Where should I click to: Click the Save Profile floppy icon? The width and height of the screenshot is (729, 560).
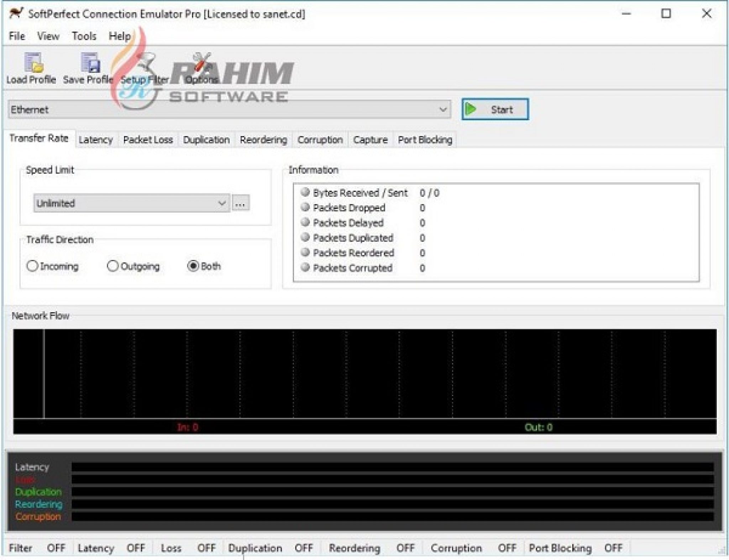click(90, 63)
